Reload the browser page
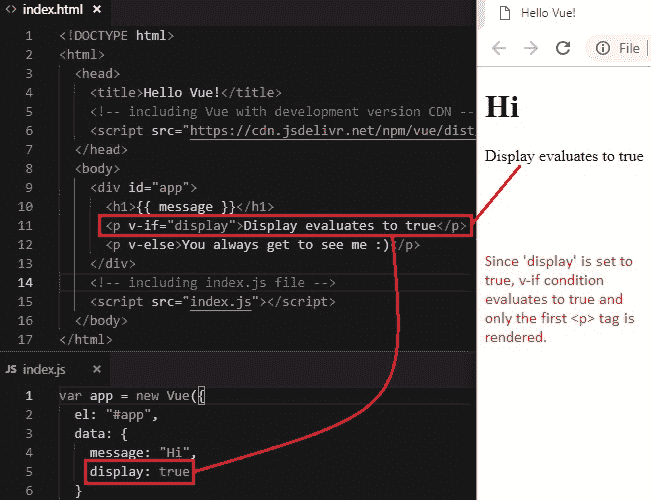The image size is (653, 501). 563,48
